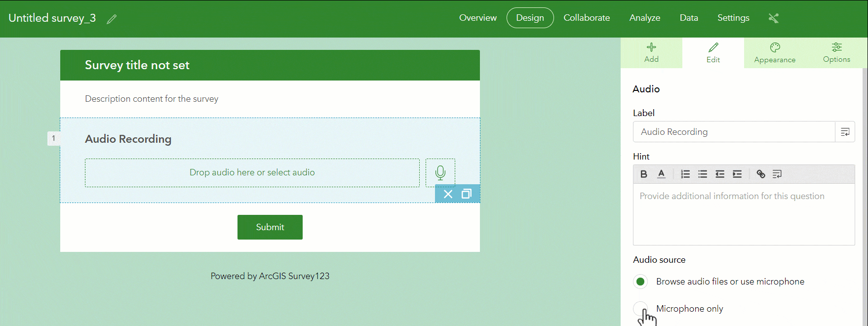Open the Appearance panel tab

pyautogui.click(x=775, y=53)
